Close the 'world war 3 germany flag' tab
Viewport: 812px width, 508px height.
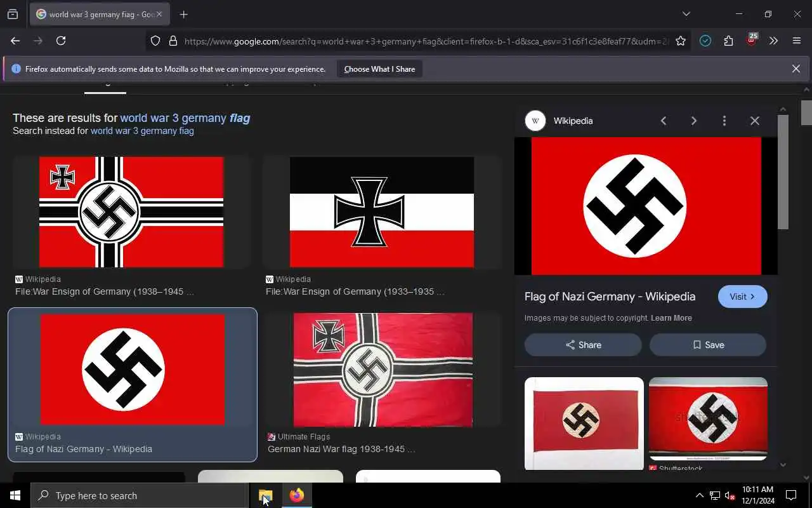point(159,14)
